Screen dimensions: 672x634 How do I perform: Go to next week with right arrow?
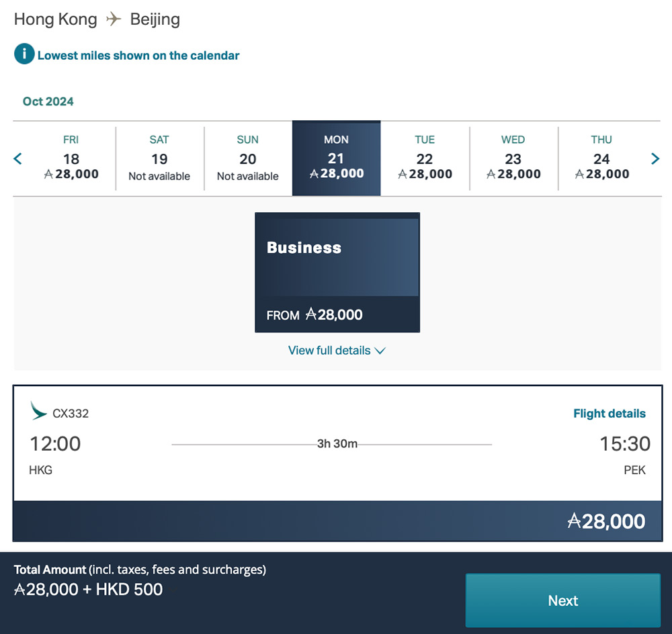655,158
